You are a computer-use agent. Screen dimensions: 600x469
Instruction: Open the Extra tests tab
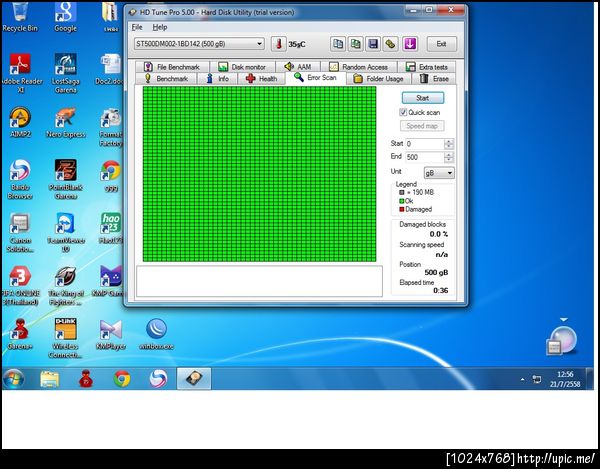(426, 67)
